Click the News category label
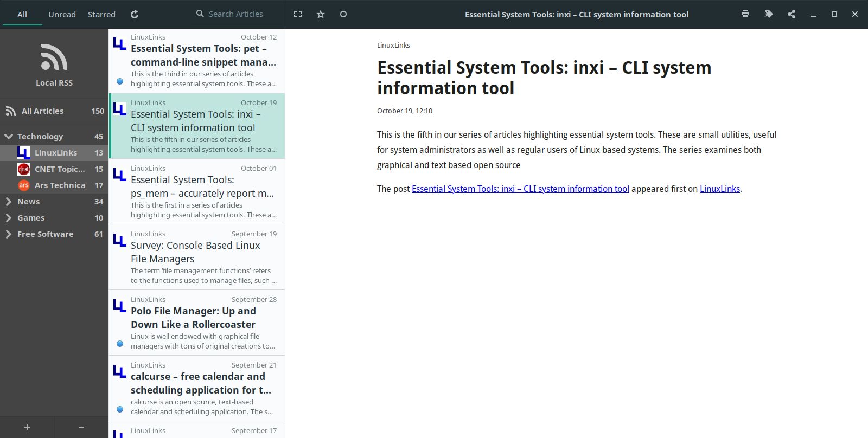The image size is (868, 438). point(28,202)
